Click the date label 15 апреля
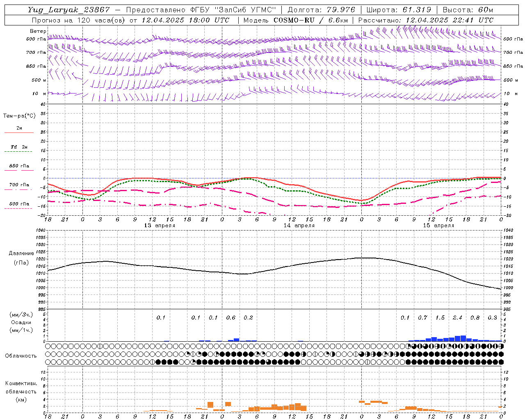Screen dimensions: 525x420 tap(438, 226)
